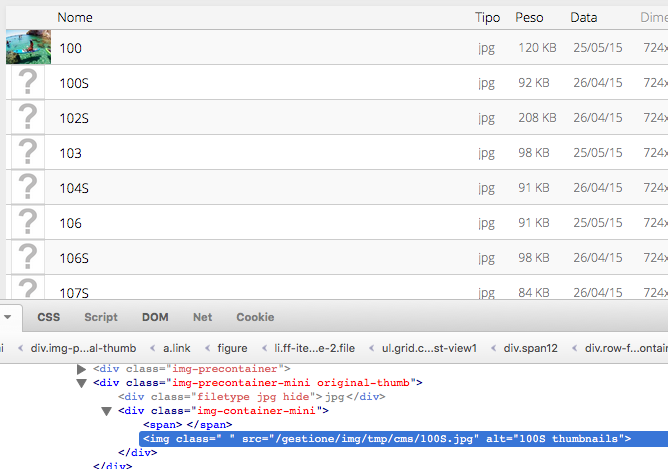Screen dimensions: 668x469
Task: Click file name 100S
Action: (74, 83)
